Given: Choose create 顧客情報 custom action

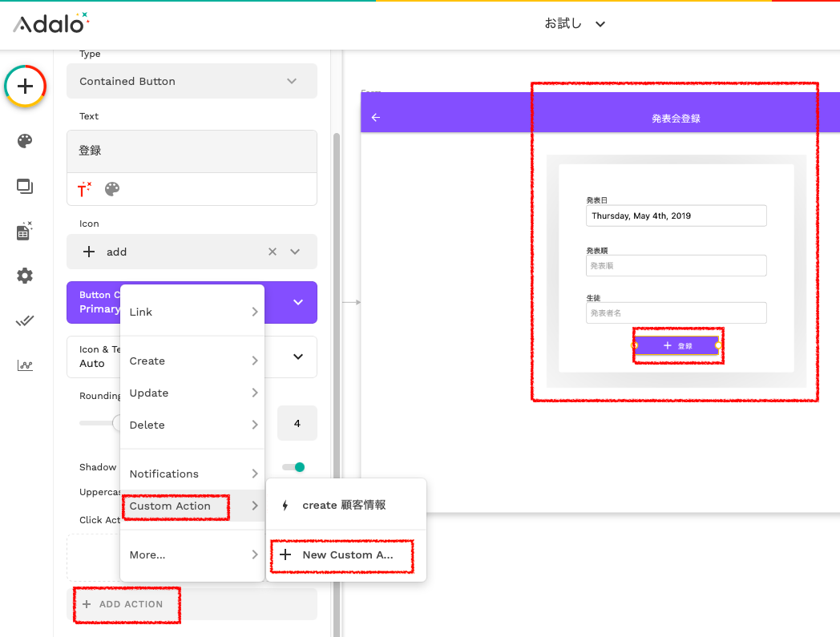Looking at the screenshot, I should (346, 506).
